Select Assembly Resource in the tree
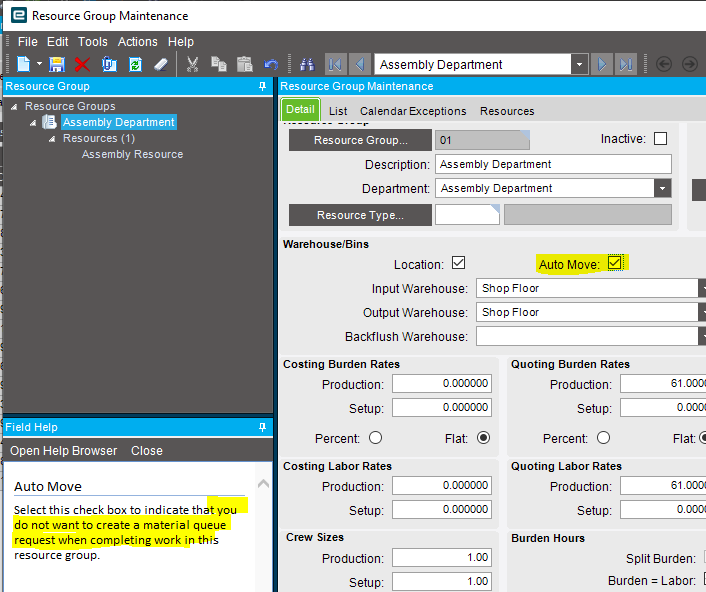Image resolution: width=706 pixels, height=592 pixels. click(132, 154)
